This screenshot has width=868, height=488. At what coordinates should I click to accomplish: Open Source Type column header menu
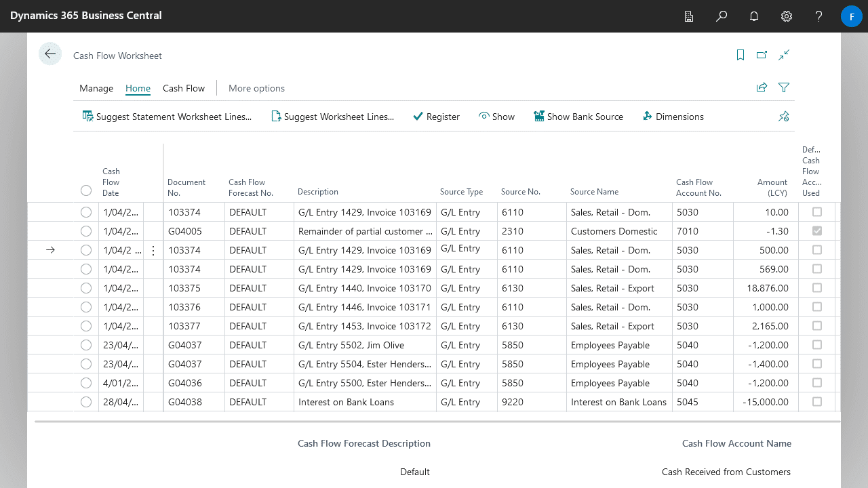(462, 192)
